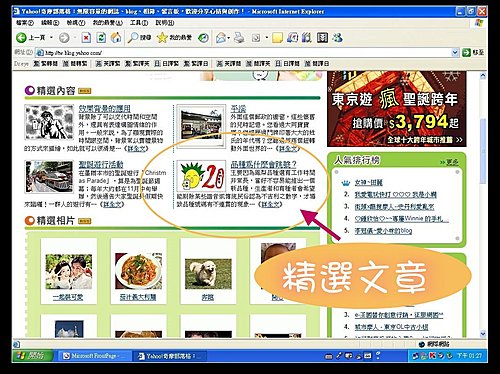Click the Forward arrow icon
Image resolution: width=500 pixels, height=374 pixels.
pyautogui.click(x=64, y=38)
